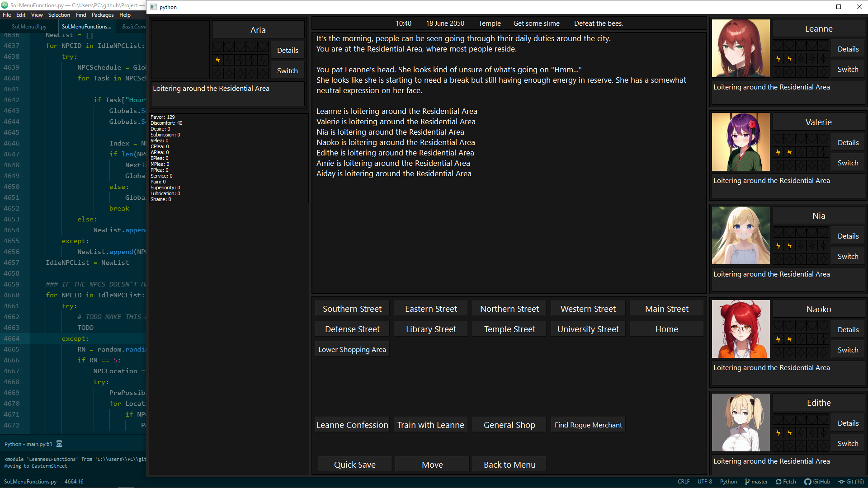This screenshot has width=868, height=488.
Task: Click Leanne's character portrait
Action: pos(741,48)
